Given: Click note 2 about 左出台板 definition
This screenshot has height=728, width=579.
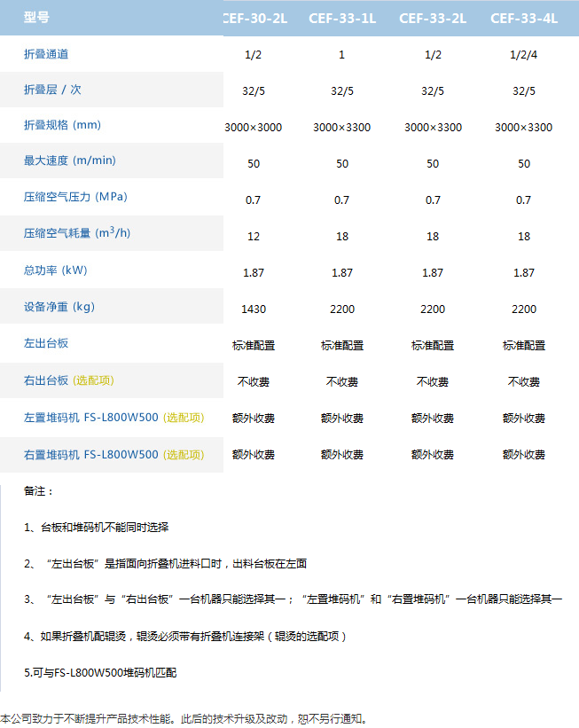Looking at the screenshot, I should [165, 564].
